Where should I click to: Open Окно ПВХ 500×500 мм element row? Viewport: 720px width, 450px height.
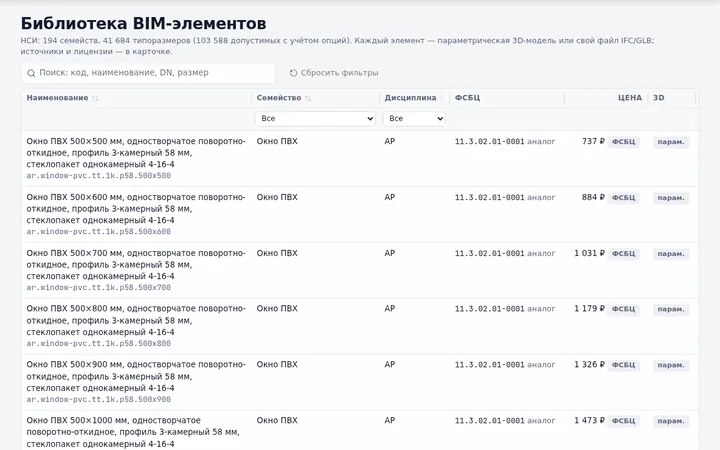[x=360, y=158]
